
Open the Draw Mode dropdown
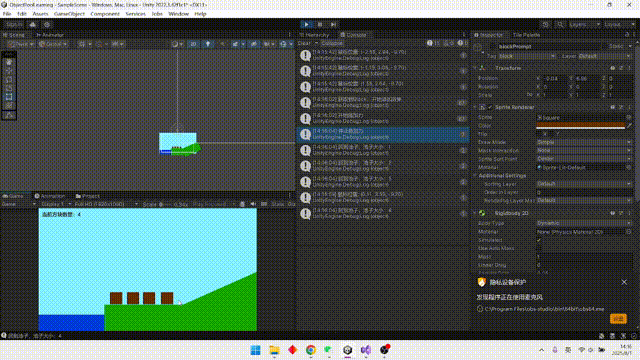584,142
